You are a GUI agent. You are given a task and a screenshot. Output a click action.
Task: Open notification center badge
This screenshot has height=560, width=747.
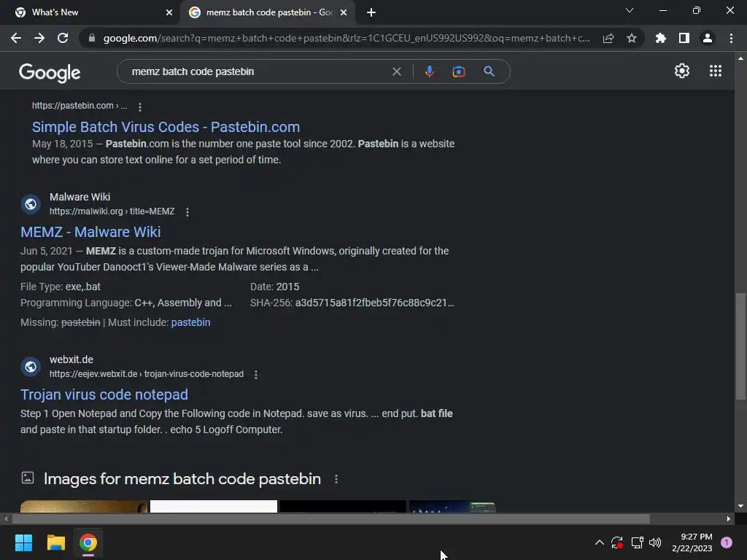727,542
